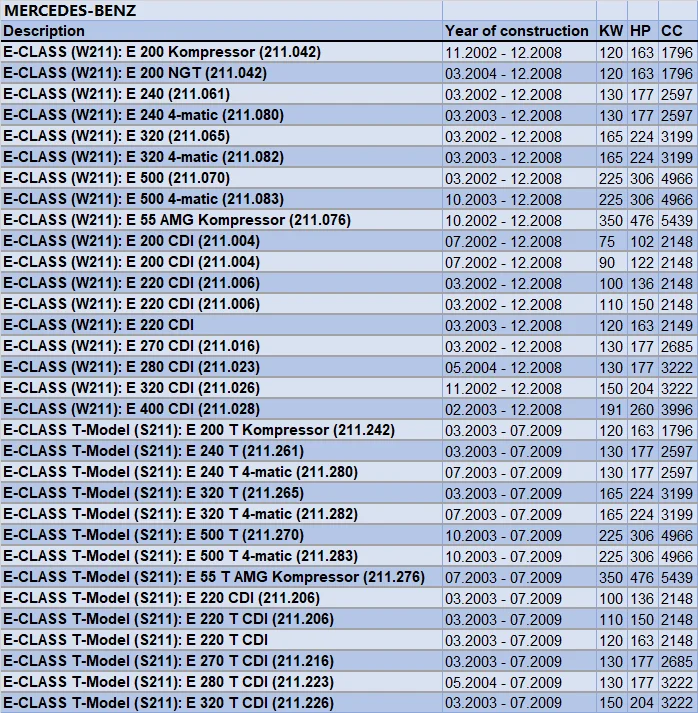698x713 pixels.
Task: Select E 240 4-matic (211.080) cell
Action: [221, 115]
